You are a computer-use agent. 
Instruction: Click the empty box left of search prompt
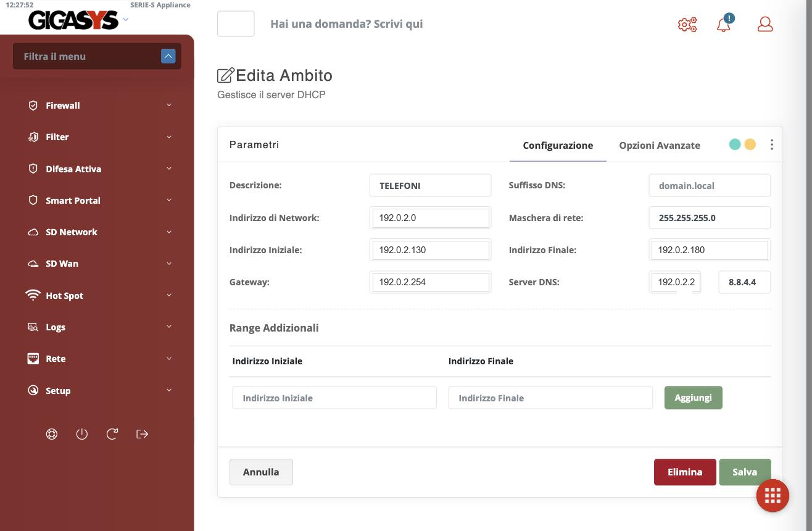236,24
